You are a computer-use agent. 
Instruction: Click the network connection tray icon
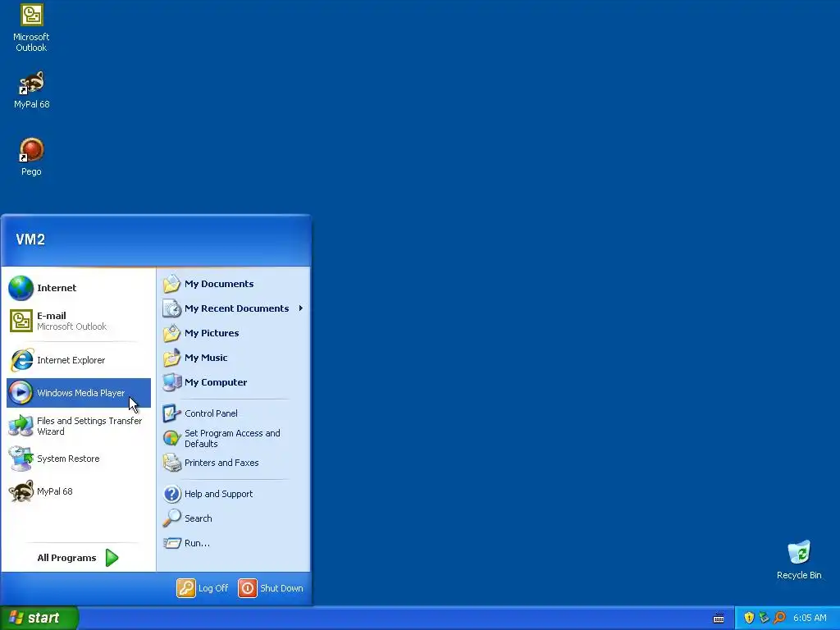pyautogui.click(x=764, y=618)
